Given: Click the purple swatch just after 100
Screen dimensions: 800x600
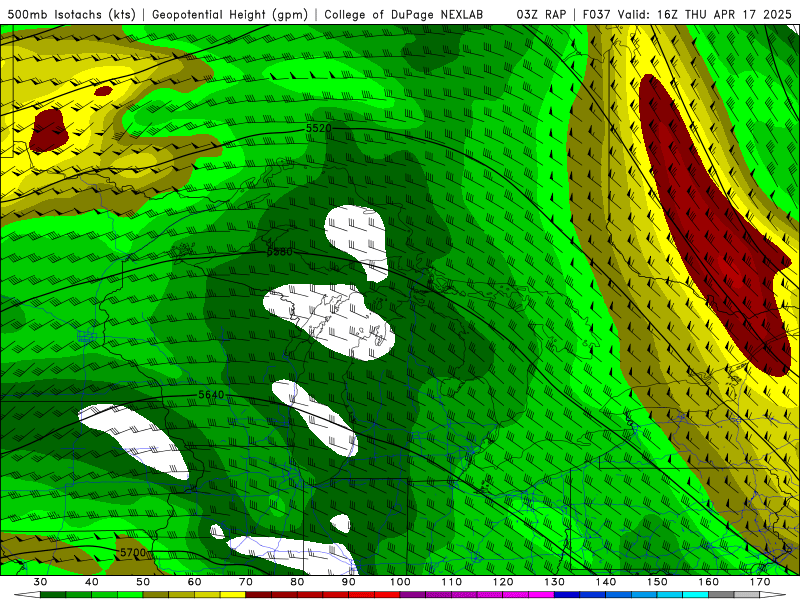Looking at the screenshot, I should [413, 595].
